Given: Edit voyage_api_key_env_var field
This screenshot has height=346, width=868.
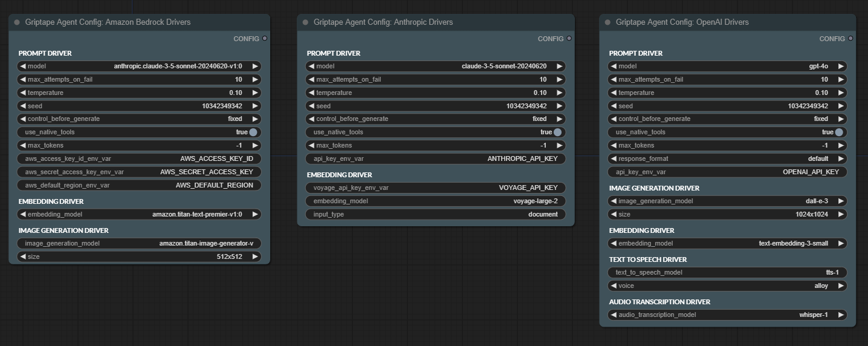Looking at the screenshot, I should click(x=436, y=188).
